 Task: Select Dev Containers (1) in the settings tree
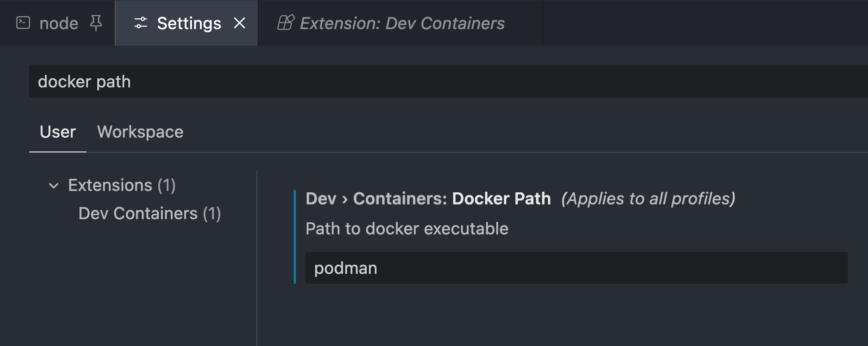[149, 214]
